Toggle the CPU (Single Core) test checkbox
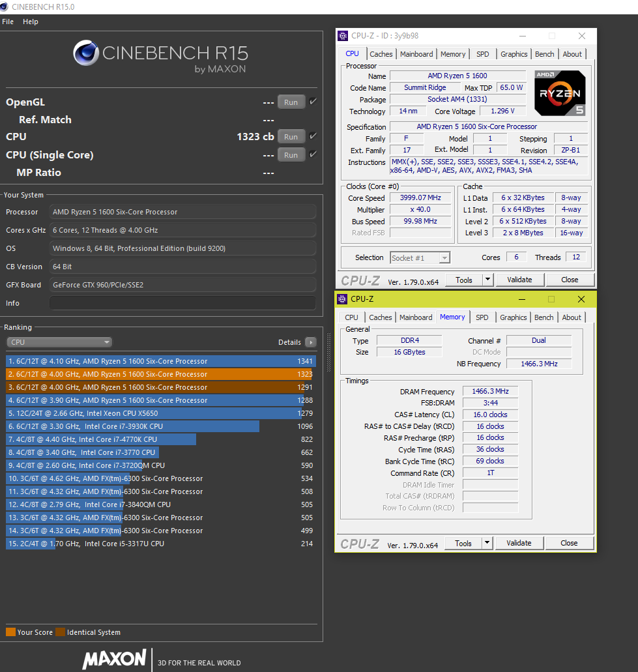 coord(313,154)
